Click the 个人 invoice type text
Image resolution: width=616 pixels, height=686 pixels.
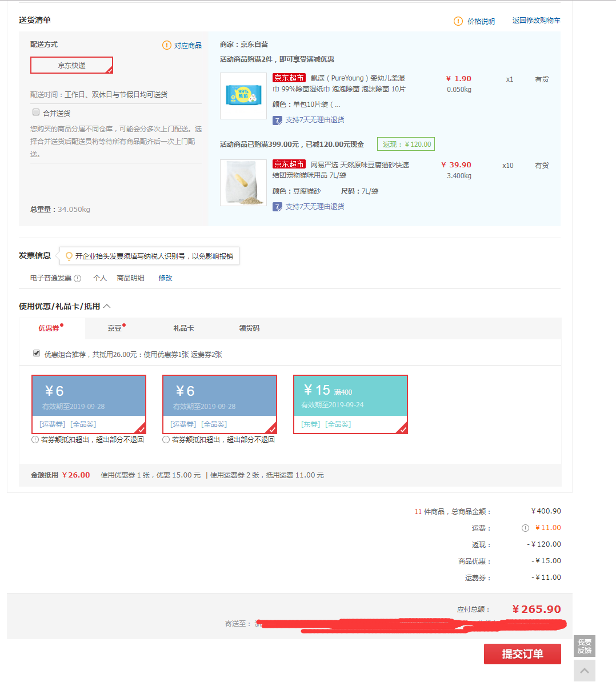(x=100, y=278)
